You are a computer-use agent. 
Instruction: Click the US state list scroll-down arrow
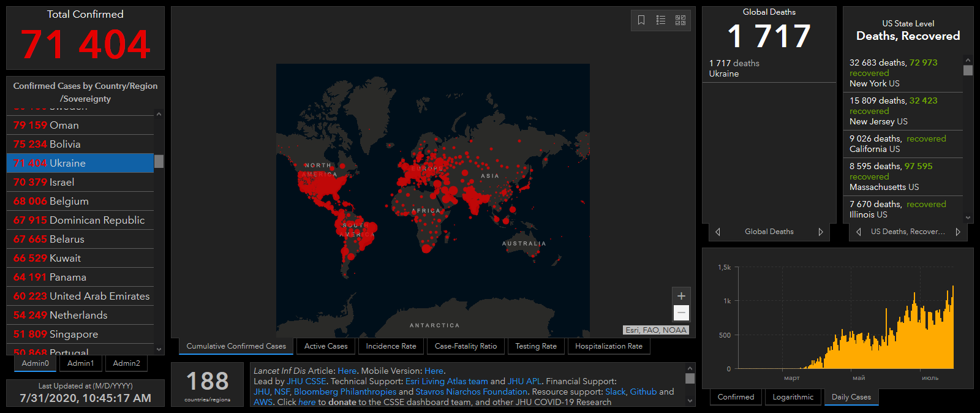point(968,218)
